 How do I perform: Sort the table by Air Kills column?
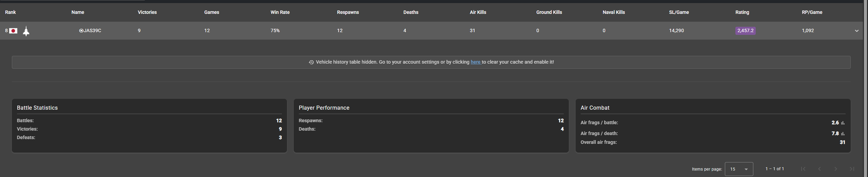tap(478, 12)
